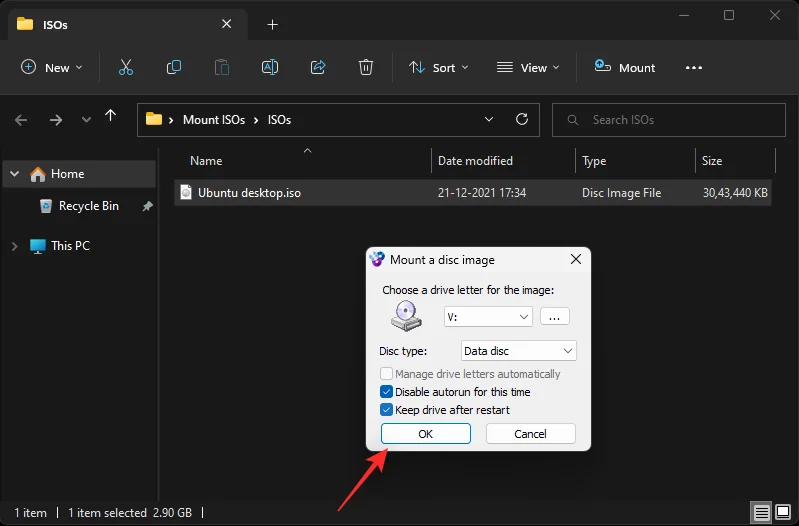Click the folder icon in address bar
This screenshot has width=799, height=526.
[x=153, y=119]
